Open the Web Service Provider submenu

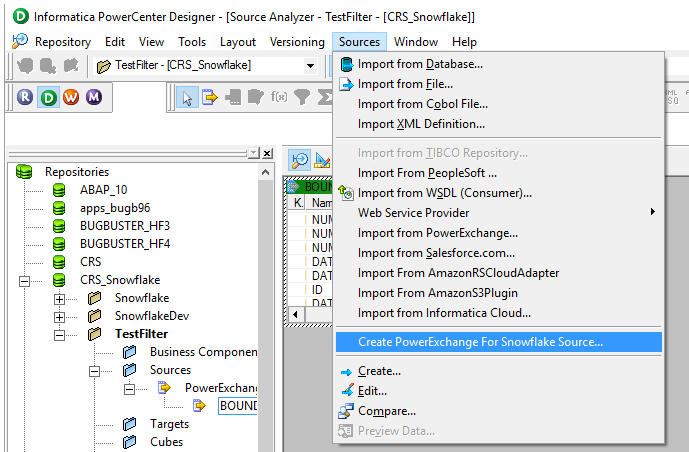coord(413,213)
